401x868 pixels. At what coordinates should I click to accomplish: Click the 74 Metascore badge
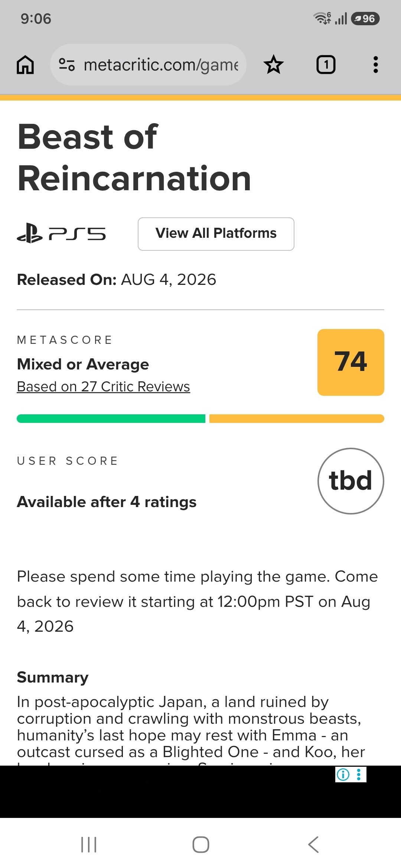[x=351, y=362]
